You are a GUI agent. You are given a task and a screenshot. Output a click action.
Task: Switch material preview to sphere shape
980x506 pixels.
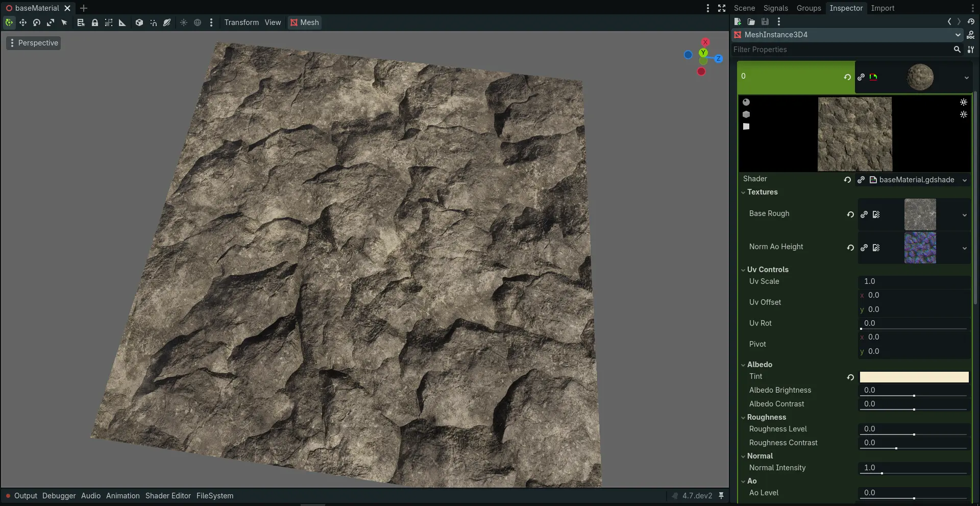[746, 102]
